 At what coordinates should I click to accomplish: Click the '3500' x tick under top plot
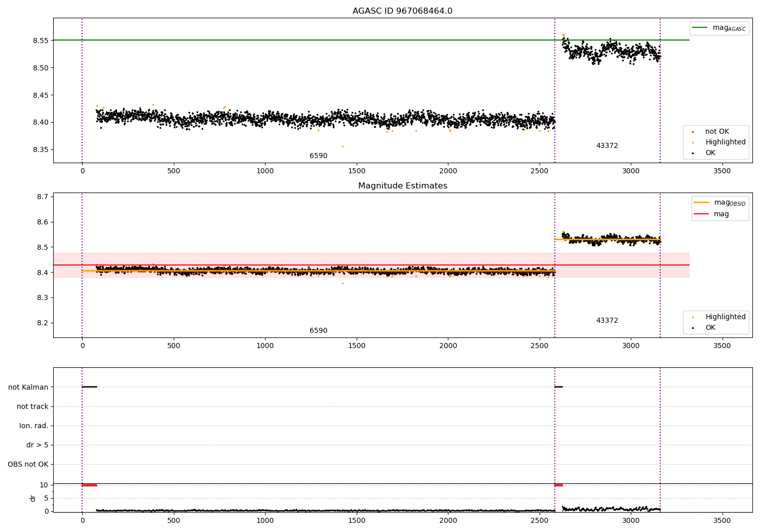(x=722, y=171)
